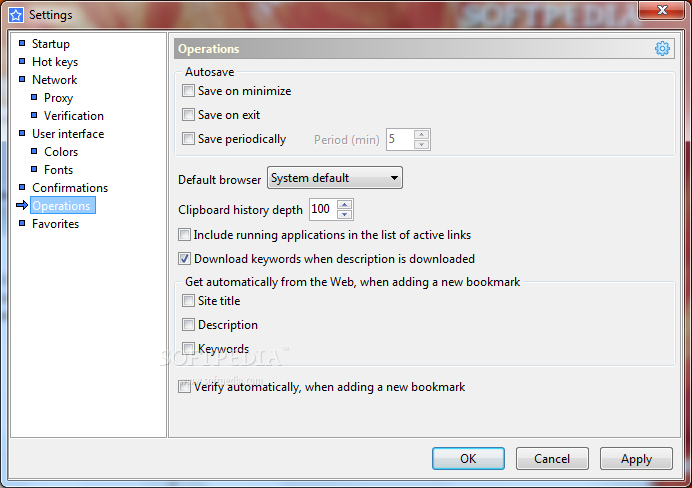Check the Keywords option
The width and height of the screenshot is (692, 488).
(x=188, y=349)
